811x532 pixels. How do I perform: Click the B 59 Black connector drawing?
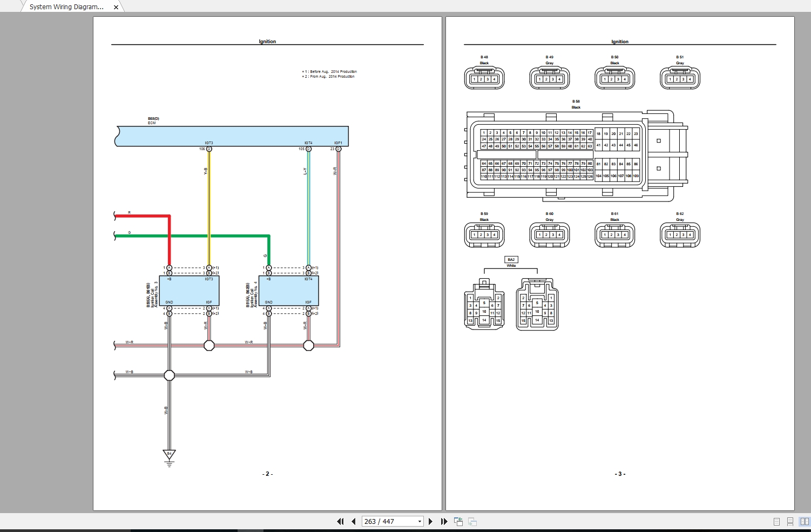tap(484, 235)
